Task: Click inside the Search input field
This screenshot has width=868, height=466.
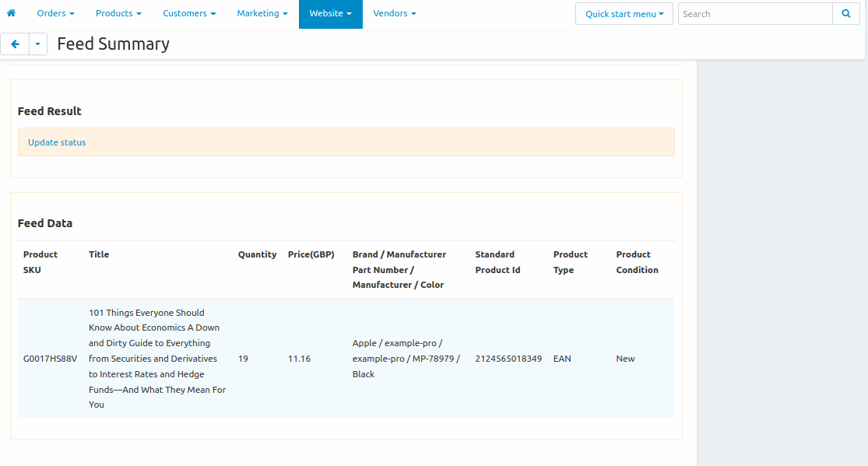Action: (754, 13)
